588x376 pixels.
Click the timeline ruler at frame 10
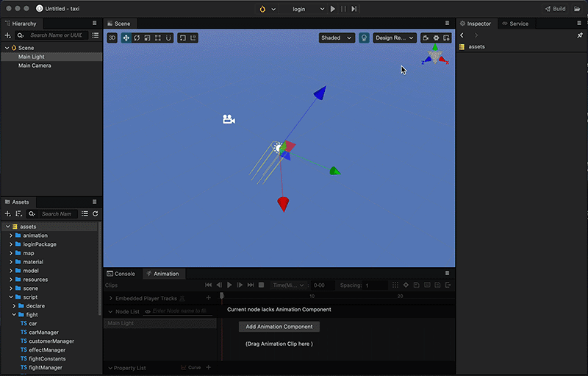pyautogui.click(x=311, y=296)
